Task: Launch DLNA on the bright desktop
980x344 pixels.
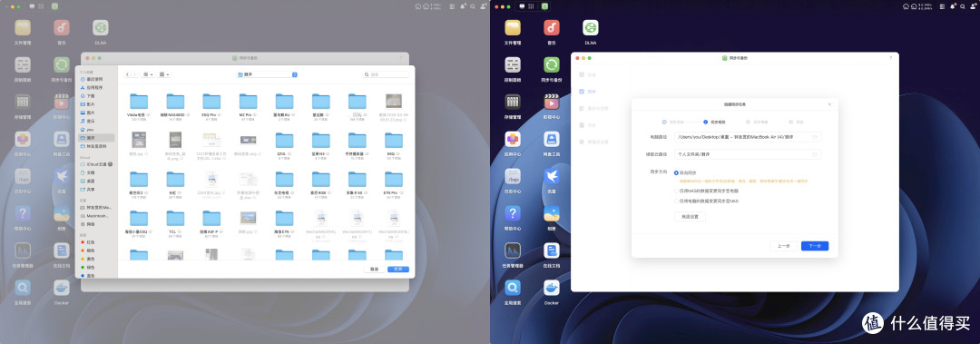Action: [591, 28]
